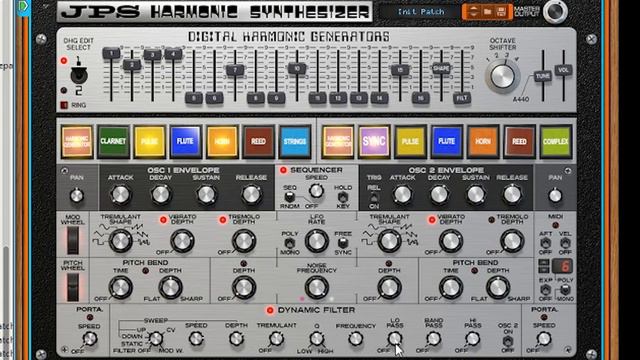
Task: Click the LFO Rate knob
Action: [316, 241]
